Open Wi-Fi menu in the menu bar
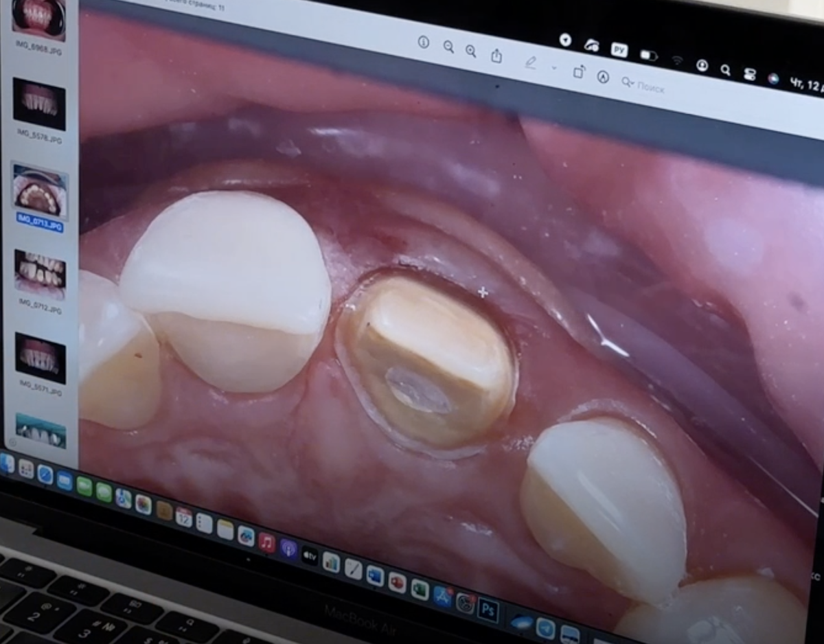824x644 pixels. pyautogui.click(x=678, y=60)
